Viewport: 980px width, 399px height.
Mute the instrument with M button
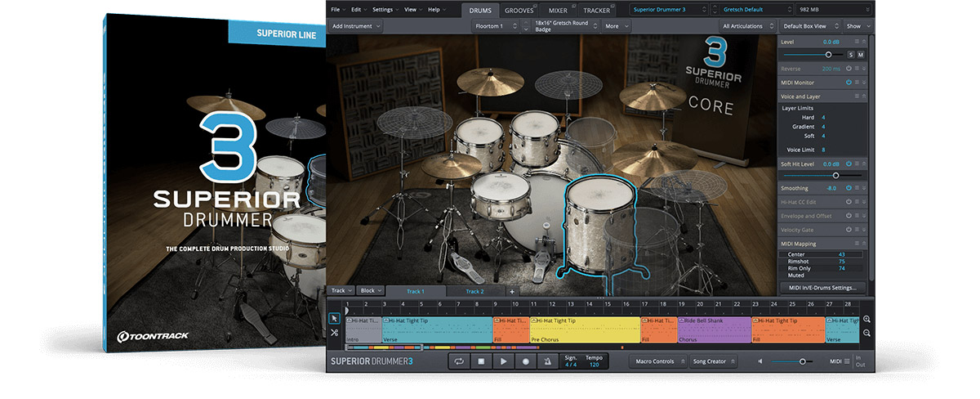(860, 54)
